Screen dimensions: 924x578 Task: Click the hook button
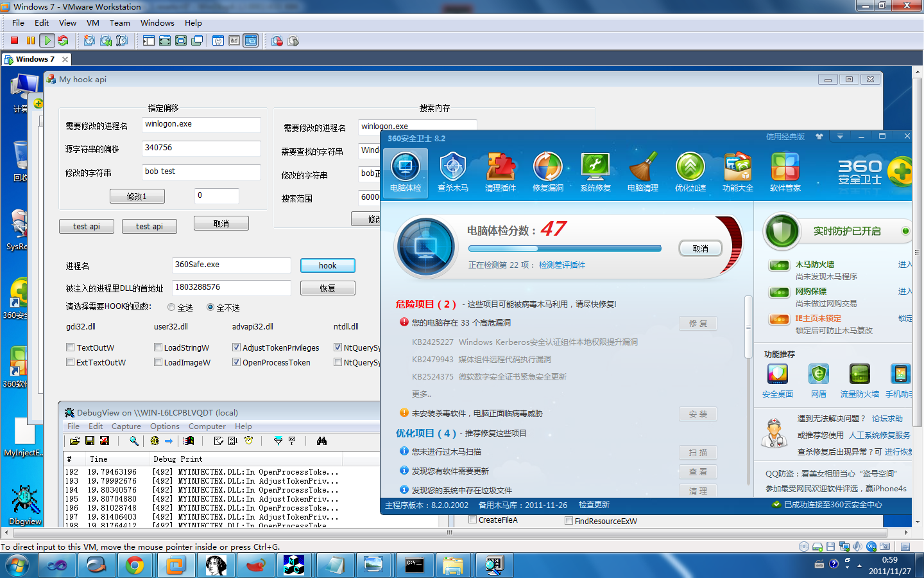[x=327, y=265]
